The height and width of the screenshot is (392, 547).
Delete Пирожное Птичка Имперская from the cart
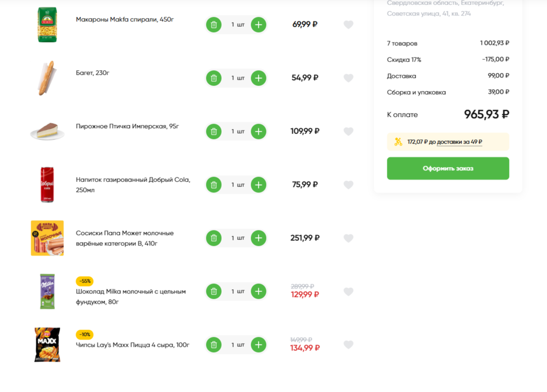(213, 131)
